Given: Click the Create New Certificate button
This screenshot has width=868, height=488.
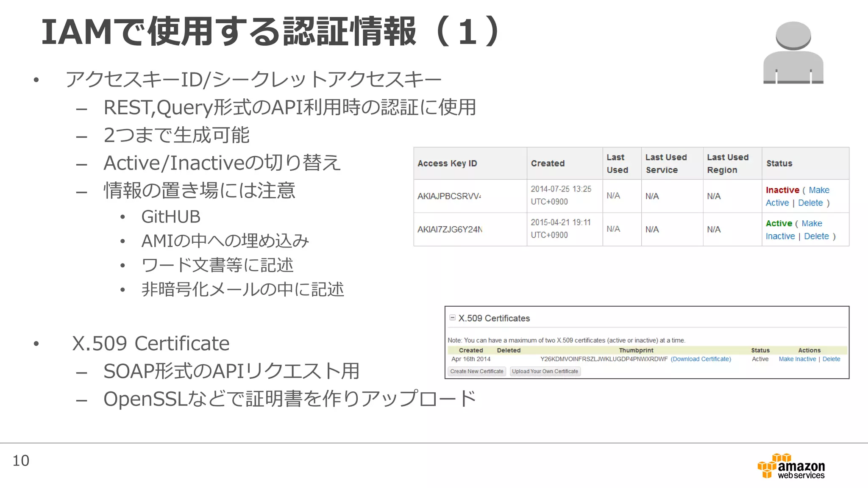Looking at the screenshot, I should 477,371.
